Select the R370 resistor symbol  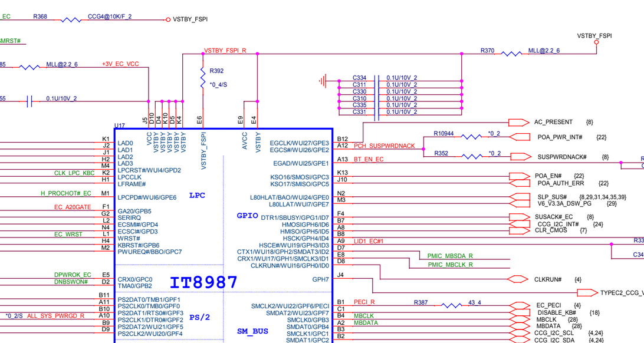[x=512, y=54]
